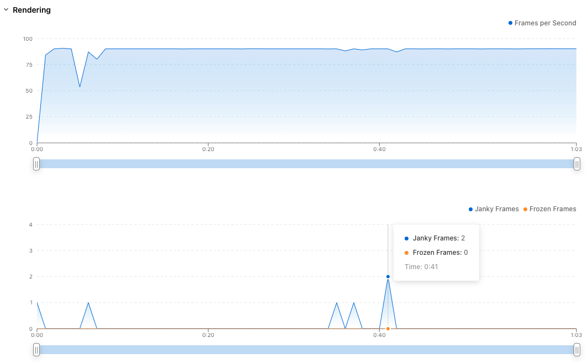
Task: Click orange dot beside Frozen Frames legend
Action: tap(525, 209)
